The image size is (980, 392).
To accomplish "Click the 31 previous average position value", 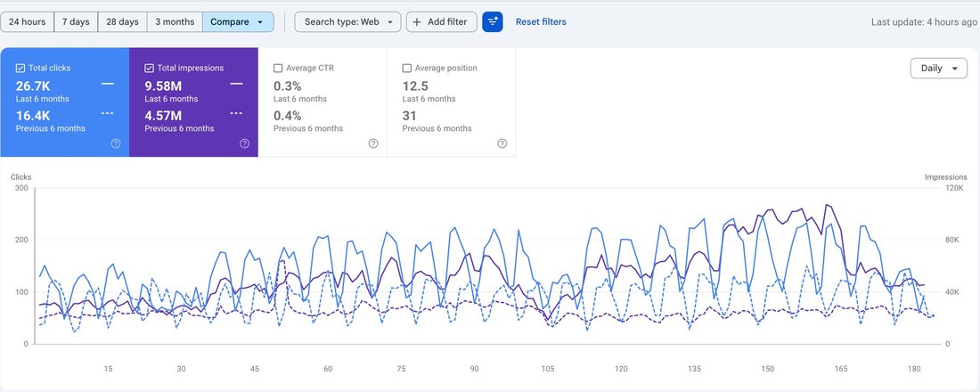I will [410, 116].
